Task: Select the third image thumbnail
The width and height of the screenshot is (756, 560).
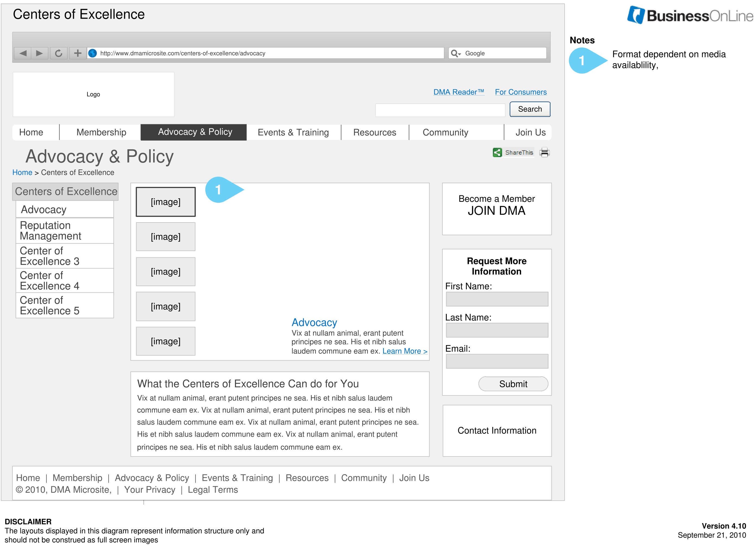Action: pyautogui.click(x=166, y=272)
